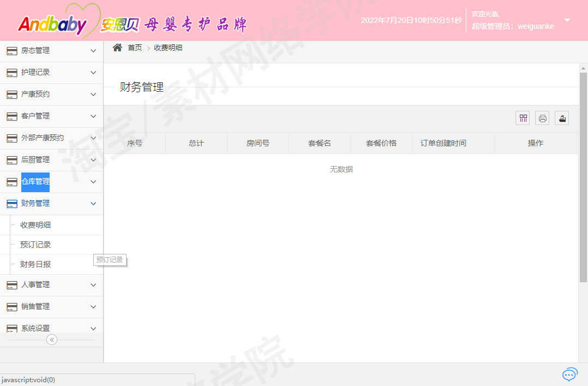Expand the 仓库管理 chevron
588x386 pixels.
pos(93,182)
